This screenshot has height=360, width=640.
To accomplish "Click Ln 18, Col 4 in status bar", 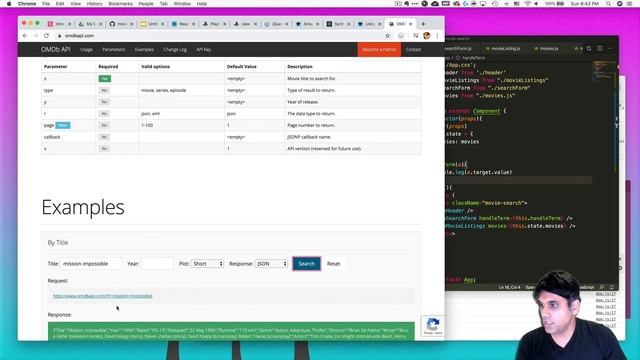I will coord(509,287).
